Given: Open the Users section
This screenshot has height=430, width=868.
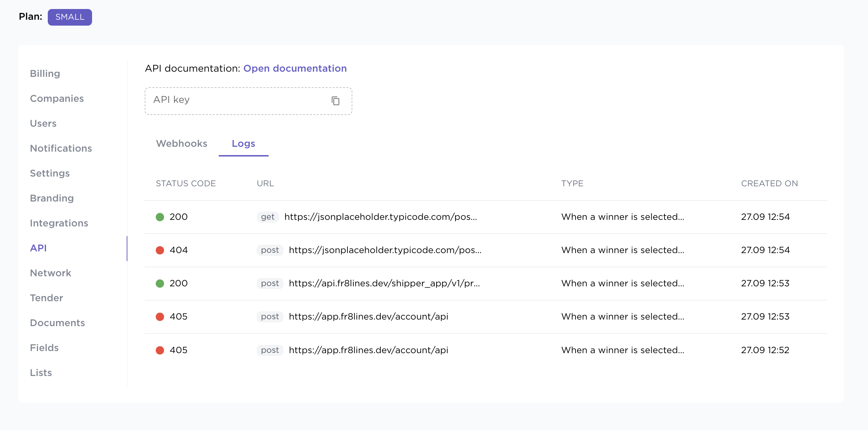Looking at the screenshot, I should [x=43, y=123].
